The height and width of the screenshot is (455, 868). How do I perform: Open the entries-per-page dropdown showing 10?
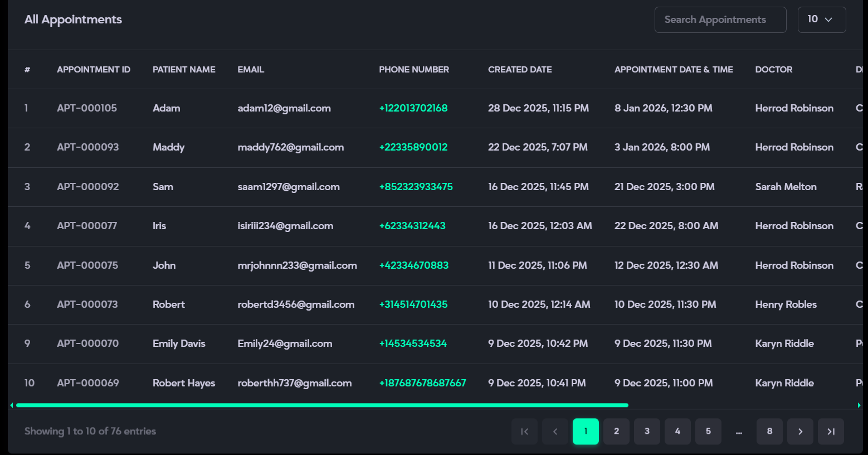point(821,20)
